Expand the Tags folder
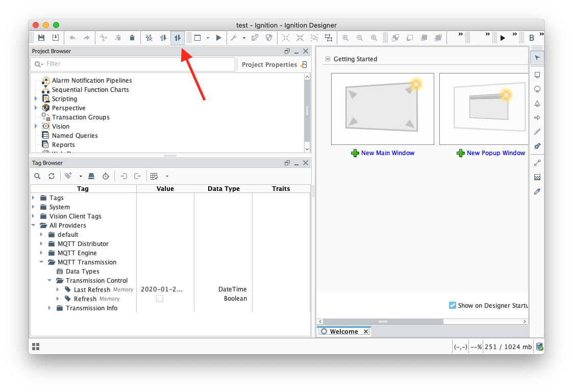The image size is (573, 392). tap(33, 198)
